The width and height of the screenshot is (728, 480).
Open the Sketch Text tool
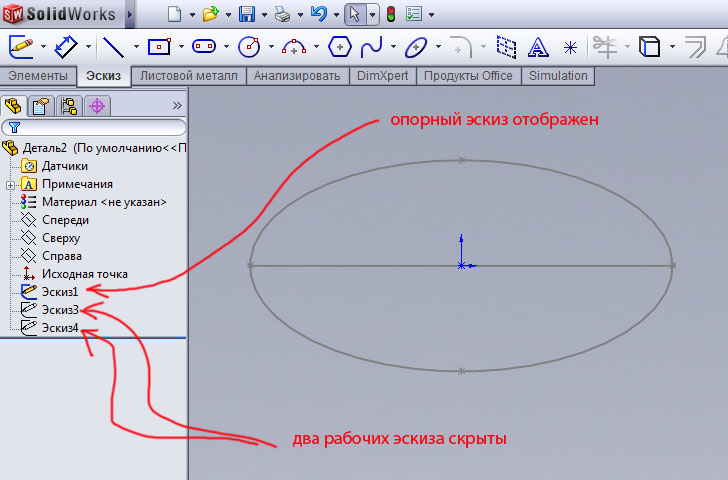click(538, 46)
